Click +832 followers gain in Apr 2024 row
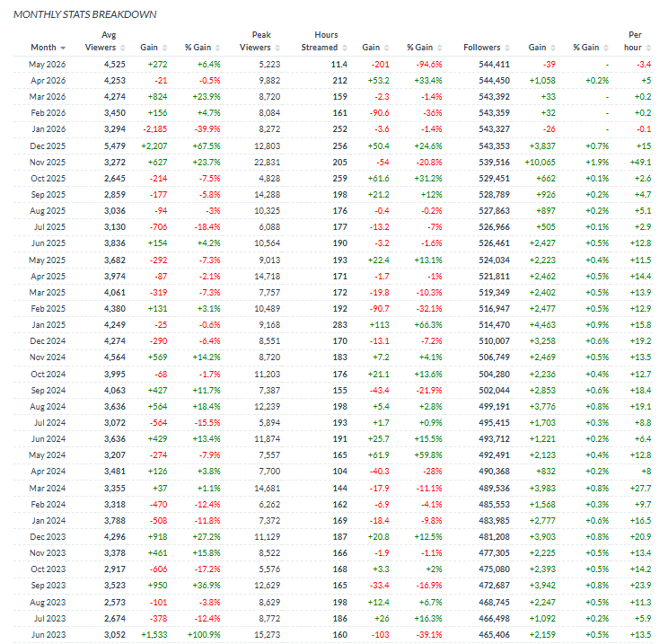 coord(545,472)
